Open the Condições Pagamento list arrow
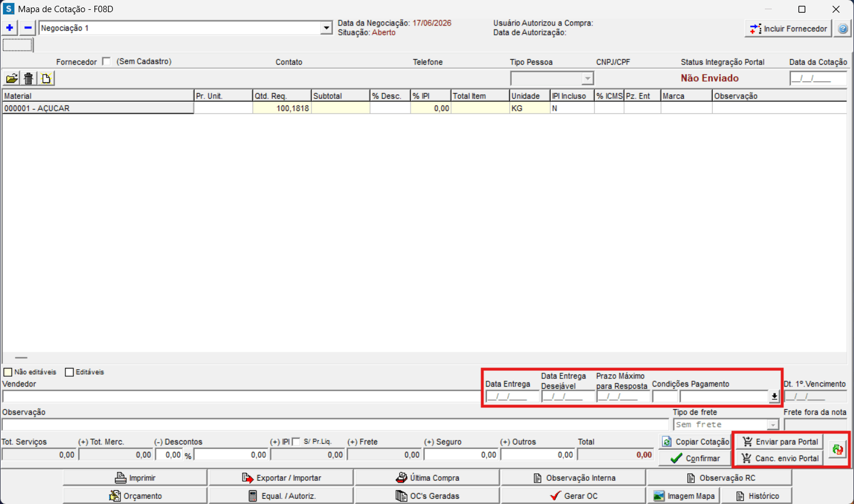This screenshot has height=504, width=854. pos(774,396)
